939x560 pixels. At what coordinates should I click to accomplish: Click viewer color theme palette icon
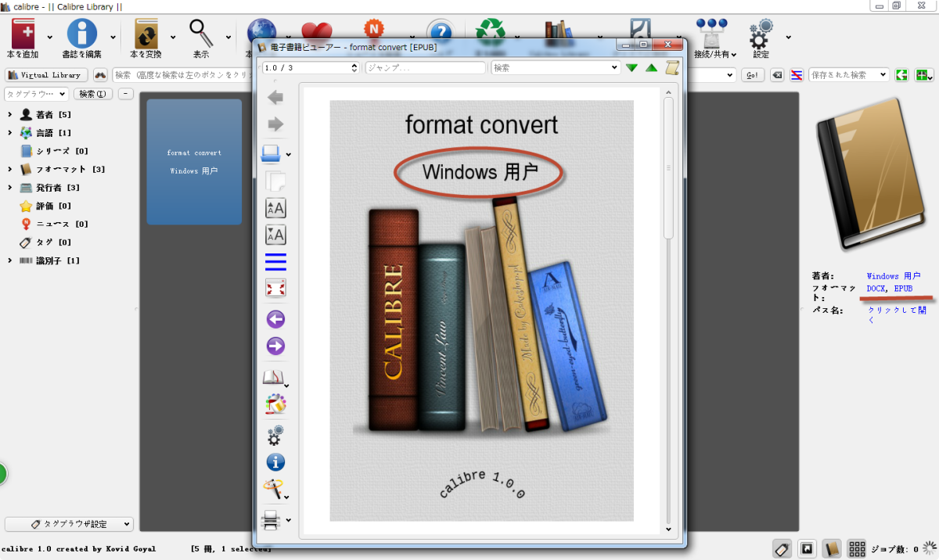275,404
